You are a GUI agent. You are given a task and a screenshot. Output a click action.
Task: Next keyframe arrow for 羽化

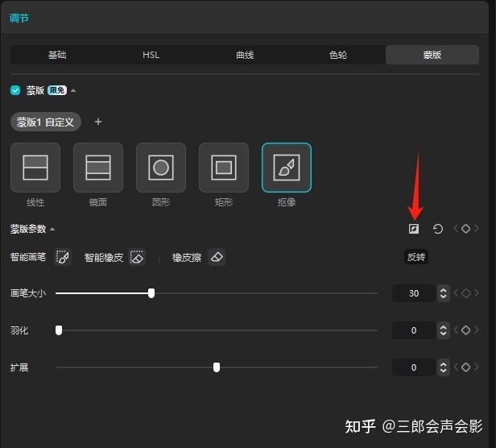point(476,330)
